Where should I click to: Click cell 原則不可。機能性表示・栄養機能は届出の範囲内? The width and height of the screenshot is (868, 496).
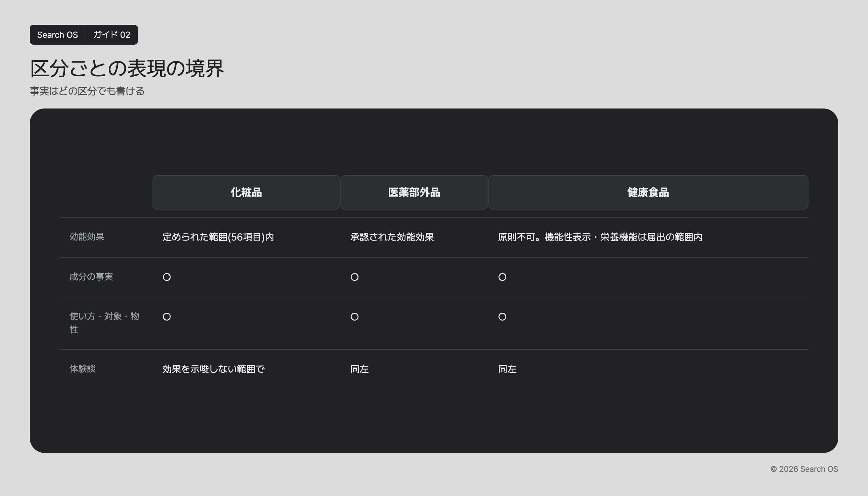(x=600, y=237)
